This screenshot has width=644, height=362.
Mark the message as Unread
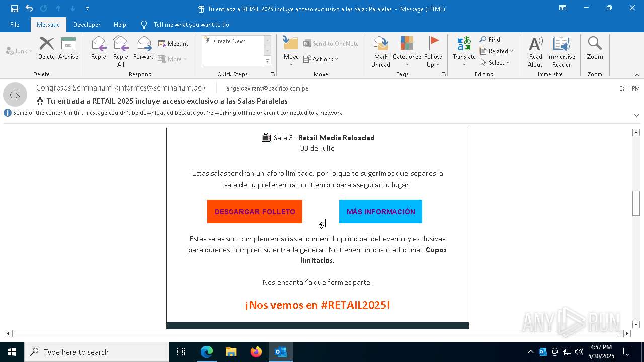click(381, 51)
